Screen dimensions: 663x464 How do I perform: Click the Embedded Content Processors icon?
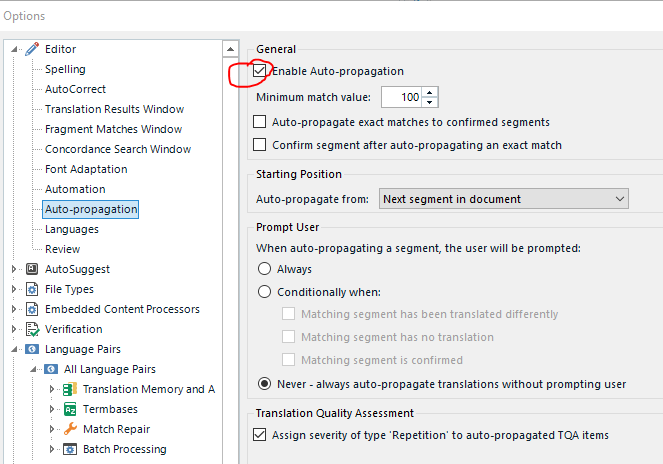tap(32, 309)
